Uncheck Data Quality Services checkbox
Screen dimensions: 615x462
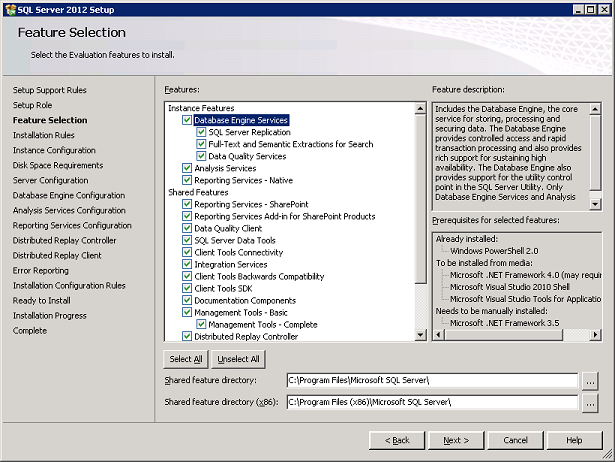pos(201,156)
